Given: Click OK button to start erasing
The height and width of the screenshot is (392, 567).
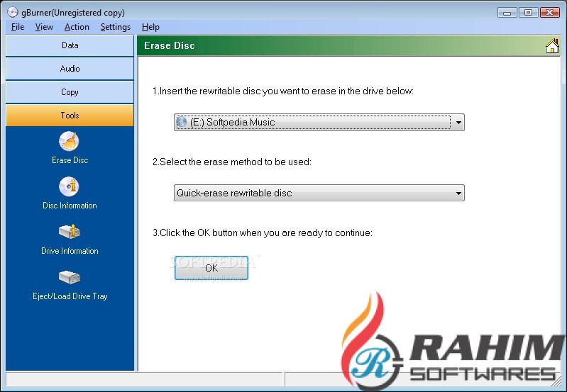Looking at the screenshot, I should 211,268.
